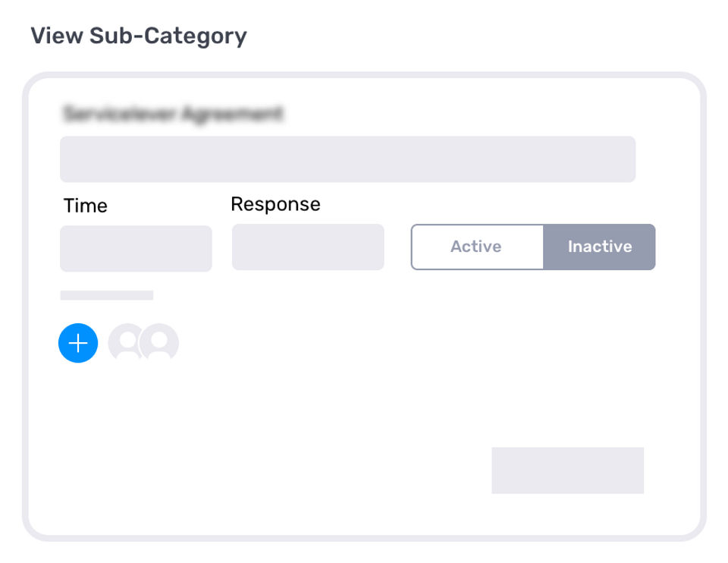This screenshot has height=563, width=728.
Task: Click the View Sub-Category heading
Action: (139, 36)
